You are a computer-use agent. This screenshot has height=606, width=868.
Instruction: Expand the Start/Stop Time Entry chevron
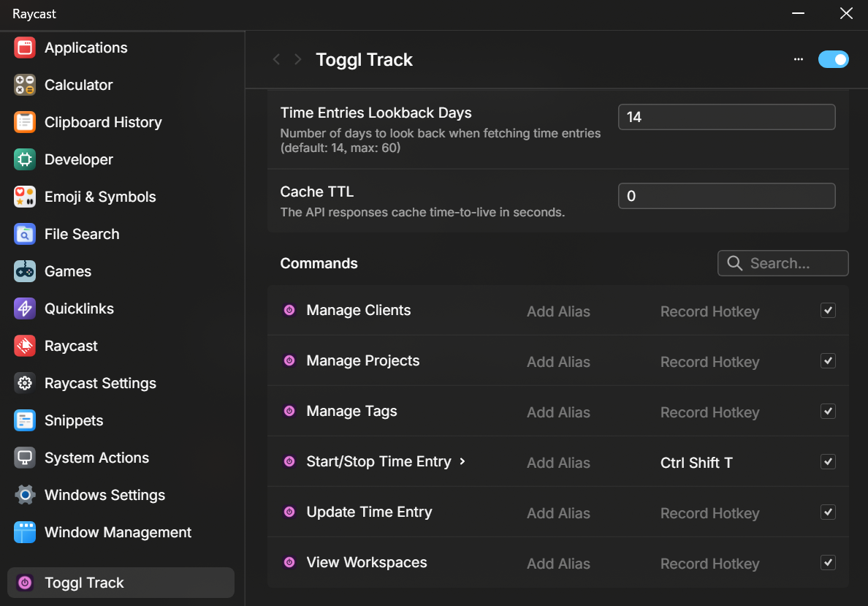click(x=462, y=462)
